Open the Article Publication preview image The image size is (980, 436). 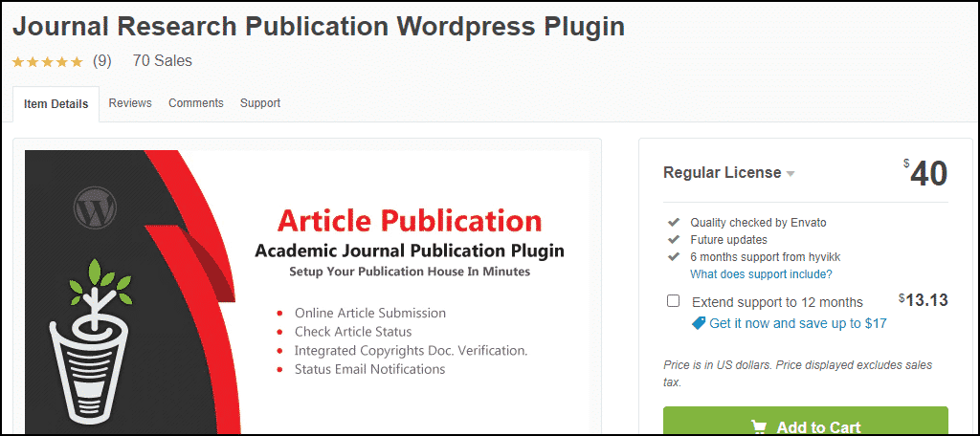[309, 293]
